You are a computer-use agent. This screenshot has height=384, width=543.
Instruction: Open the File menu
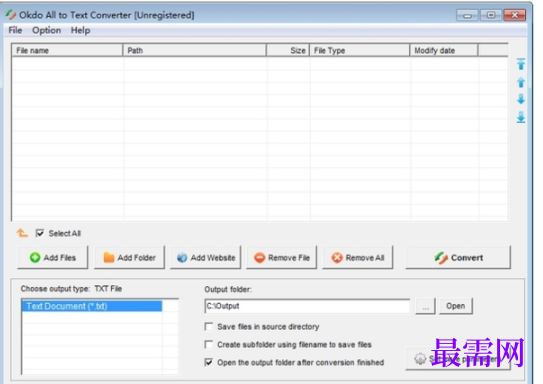point(15,30)
